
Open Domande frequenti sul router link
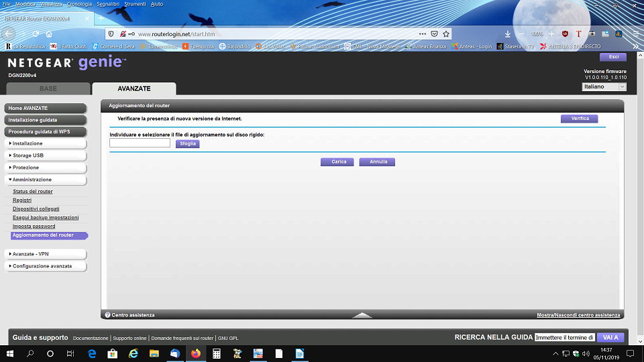(182, 338)
